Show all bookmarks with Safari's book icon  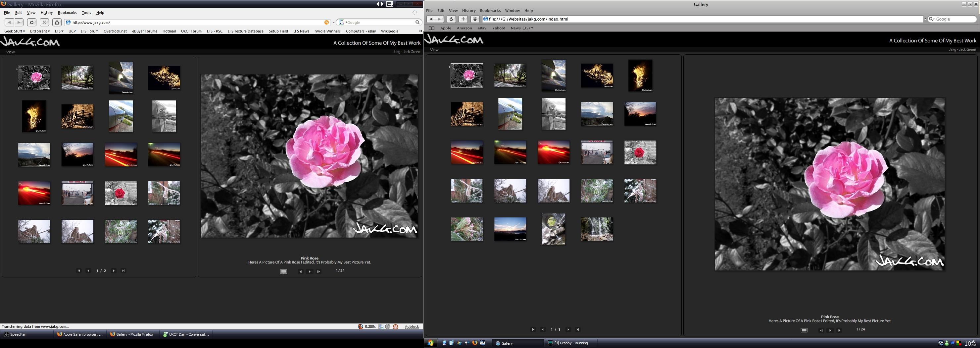(x=431, y=28)
